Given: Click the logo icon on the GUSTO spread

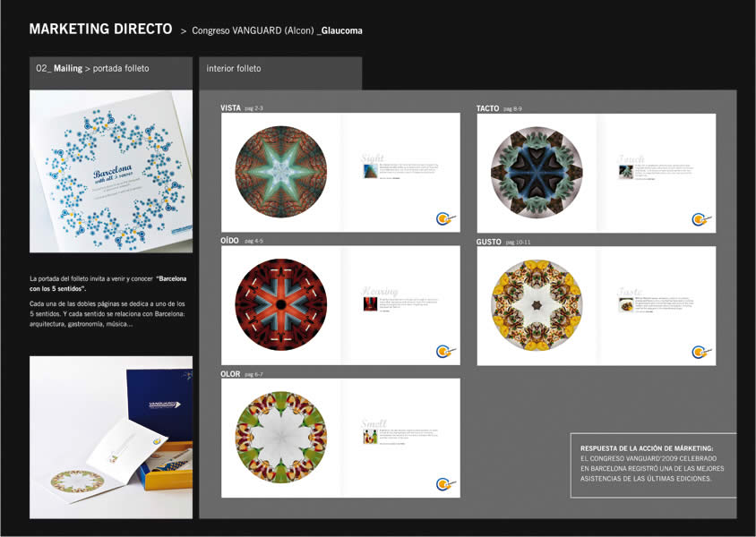Looking at the screenshot, I should tap(701, 352).
